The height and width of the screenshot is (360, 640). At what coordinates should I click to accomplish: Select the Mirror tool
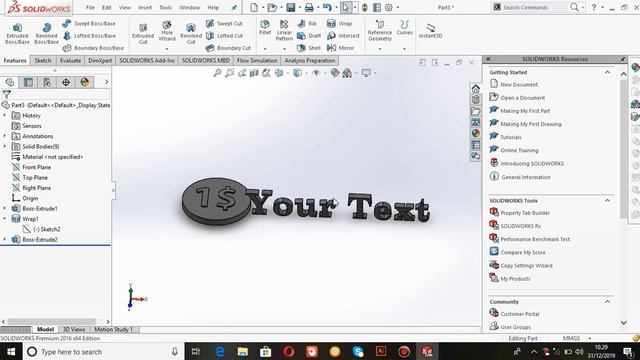pos(340,48)
